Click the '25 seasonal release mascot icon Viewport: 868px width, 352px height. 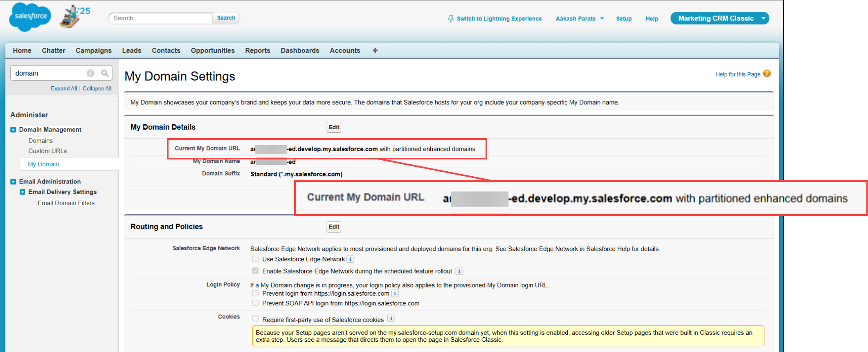coord(75,17)
